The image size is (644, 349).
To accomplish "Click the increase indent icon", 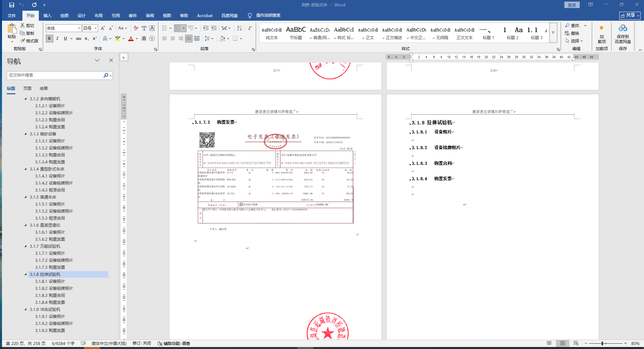I will coord(214,28).
